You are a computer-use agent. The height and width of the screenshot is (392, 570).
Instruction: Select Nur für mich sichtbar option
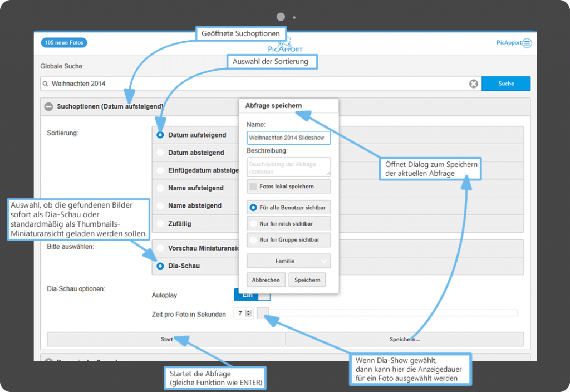(x=254, y=224)
